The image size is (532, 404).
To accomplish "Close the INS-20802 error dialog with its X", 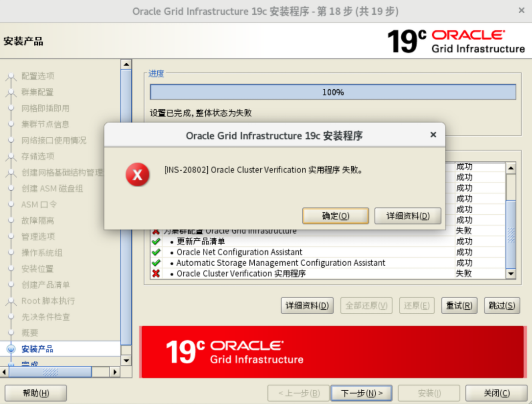I will (433, 135).
